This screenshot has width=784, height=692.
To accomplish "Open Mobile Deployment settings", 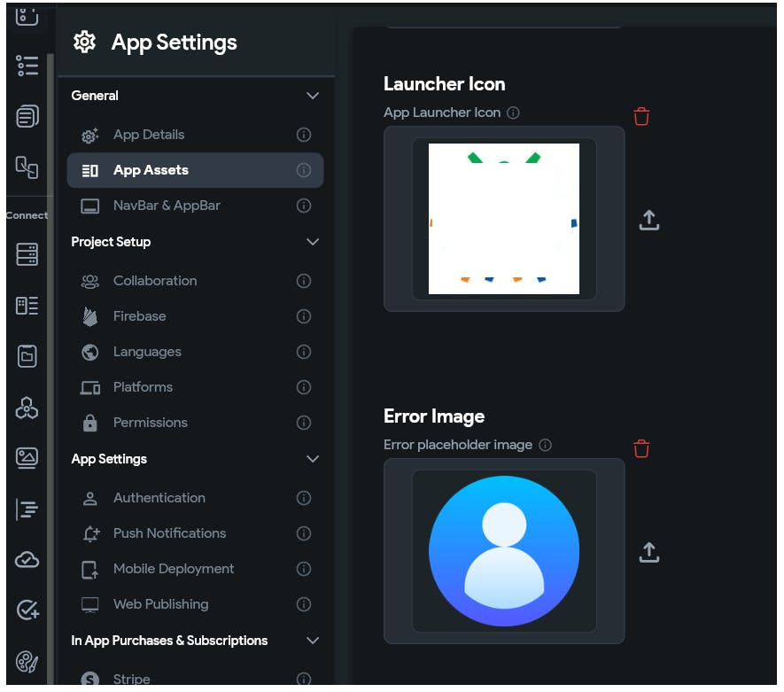I will coord(195,569).
